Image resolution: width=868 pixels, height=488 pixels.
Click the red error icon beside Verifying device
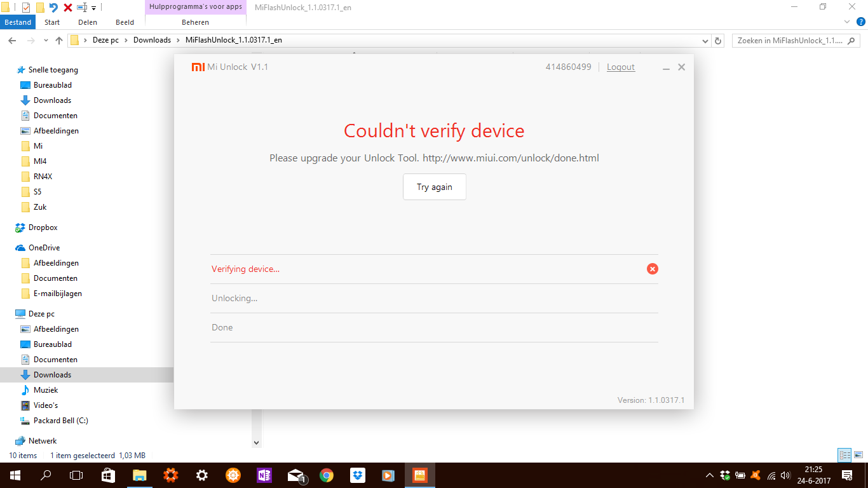point(653,269)
